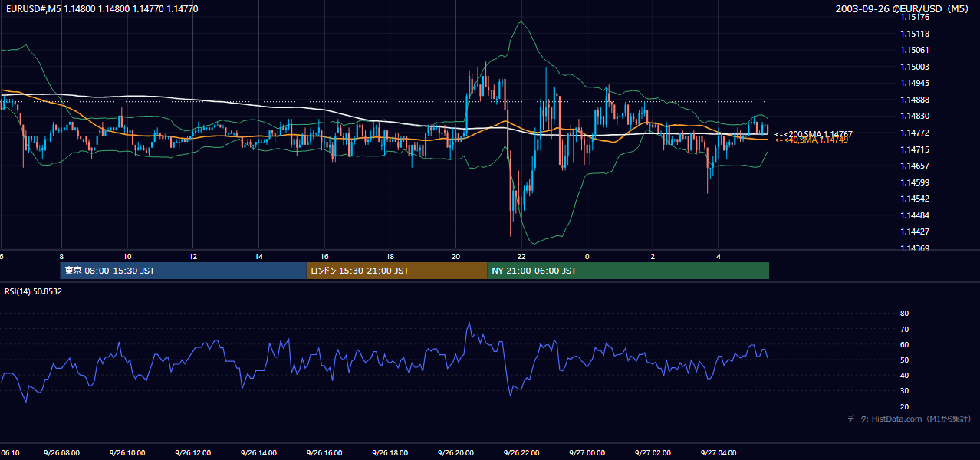Click price level 1.14715 on the axis
Viewport: 980px width, 460px height.
pos(915,149)
